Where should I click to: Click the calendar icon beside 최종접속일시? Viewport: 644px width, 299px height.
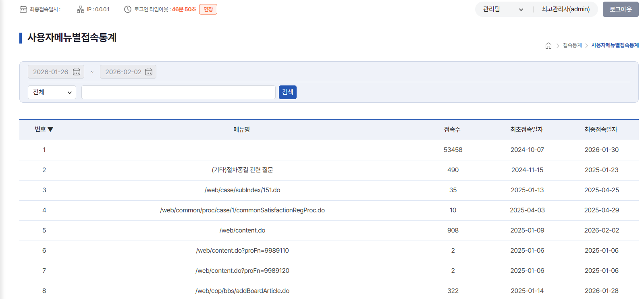tap(23, 9)
